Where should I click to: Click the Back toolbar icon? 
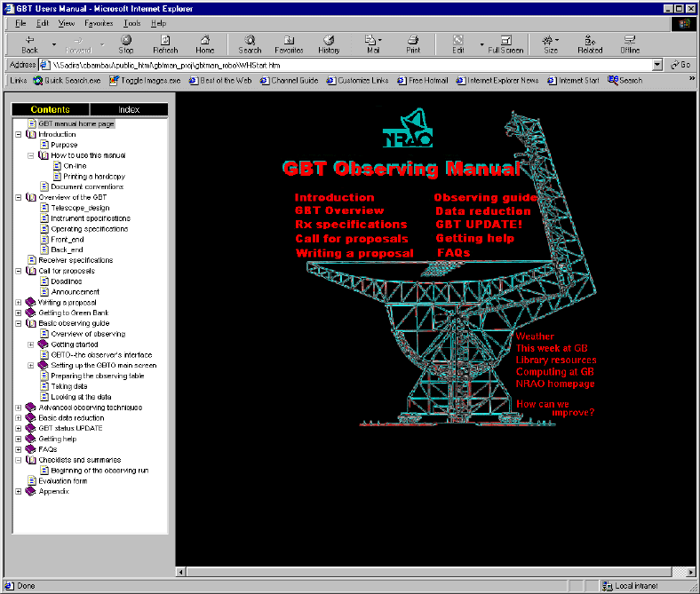29,44
